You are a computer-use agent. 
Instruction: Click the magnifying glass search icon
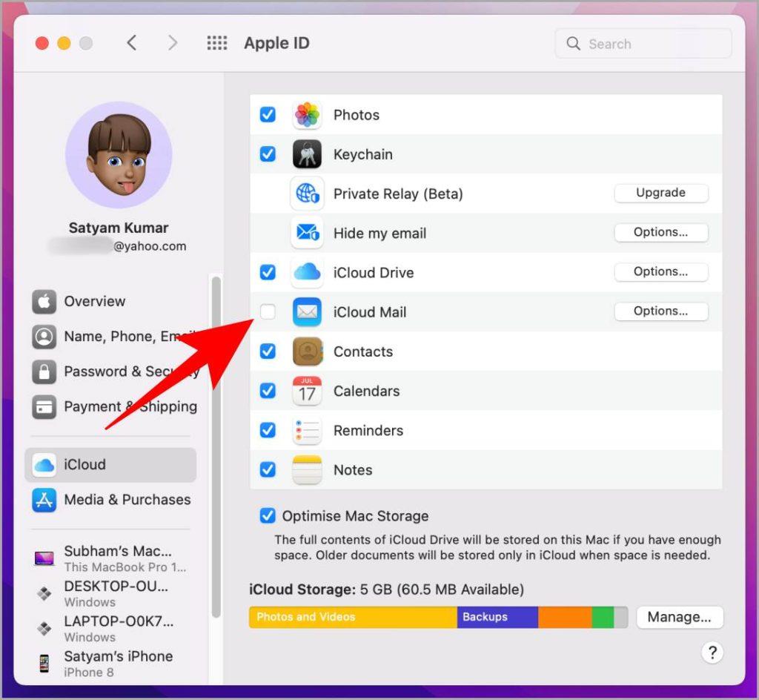[x=573, y=44]
